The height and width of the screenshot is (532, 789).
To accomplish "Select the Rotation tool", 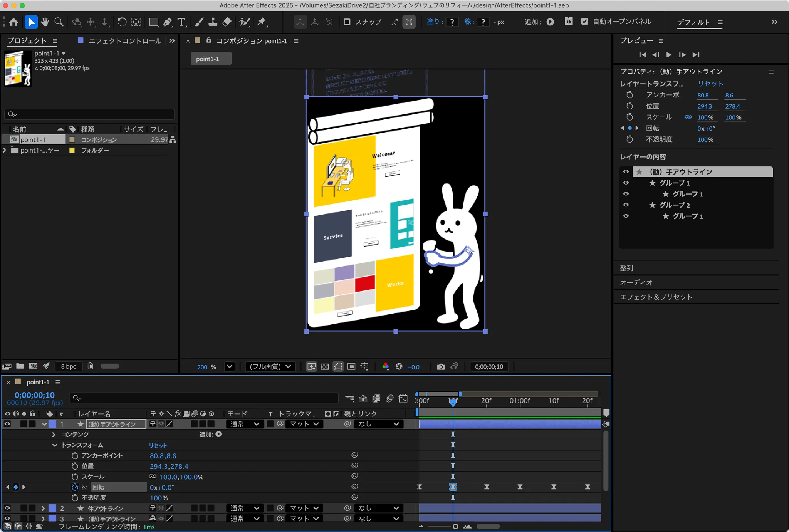I will click(122, 22).
